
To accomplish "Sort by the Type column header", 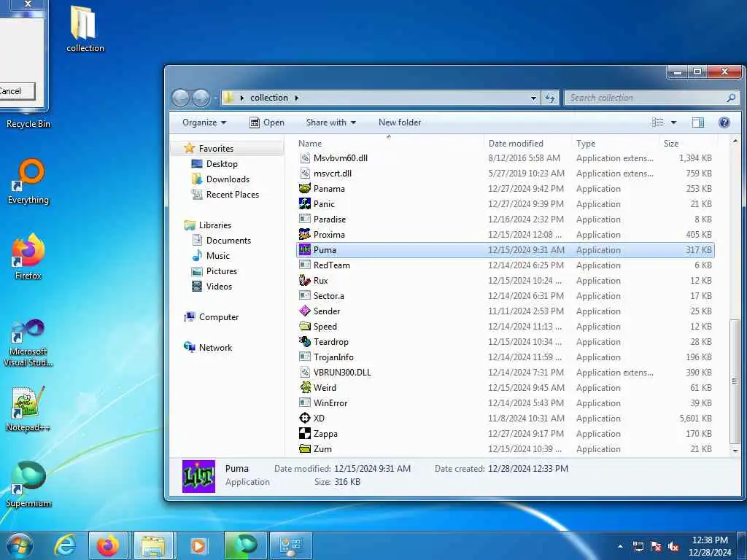I will point(614,144).
